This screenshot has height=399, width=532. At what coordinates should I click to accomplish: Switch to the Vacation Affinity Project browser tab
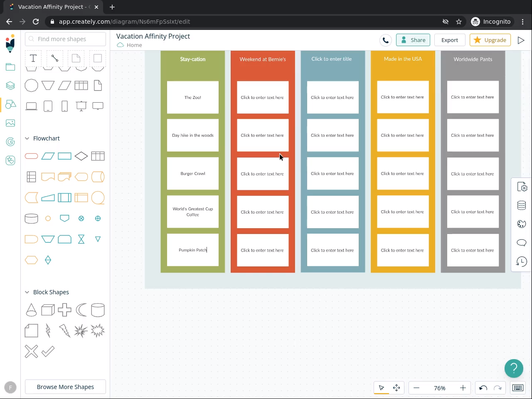(x=52, y=7)
